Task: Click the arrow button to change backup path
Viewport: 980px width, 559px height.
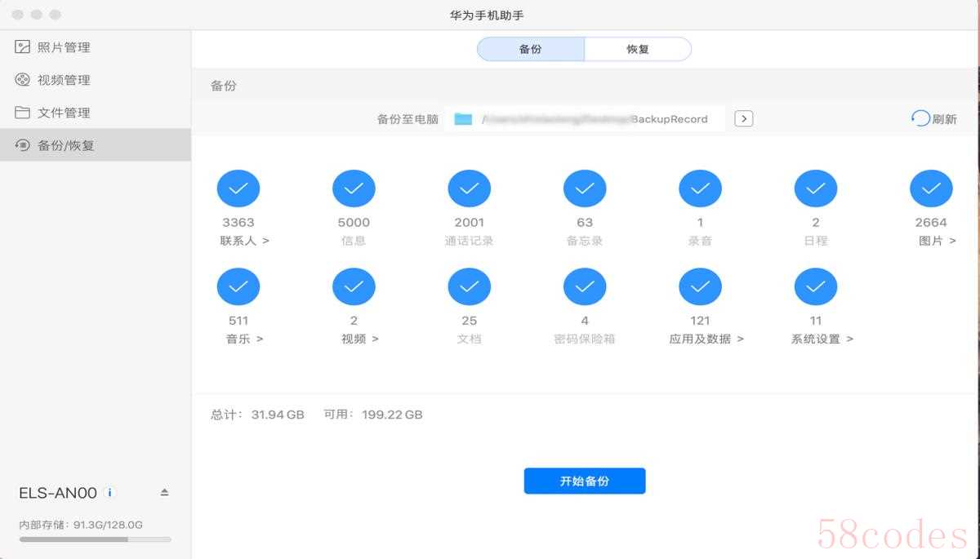Action: click(743, 119)
